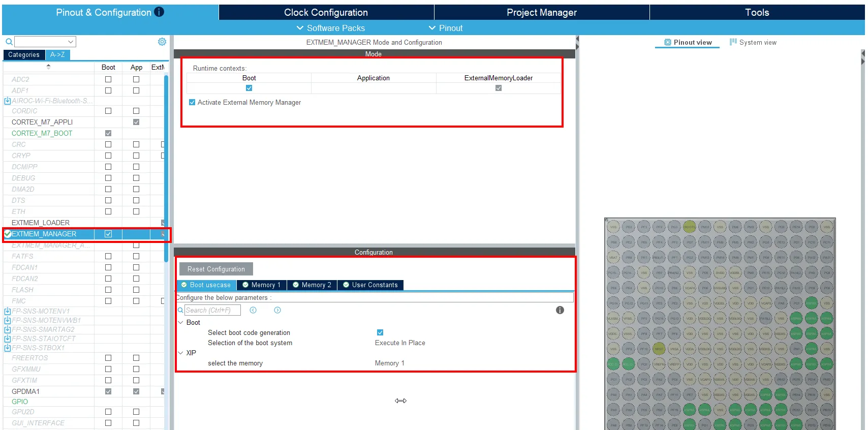Viewport: 868px width, 430px height.
Task: Expand the Pinout dropdown menu
Action: (446, 28)
